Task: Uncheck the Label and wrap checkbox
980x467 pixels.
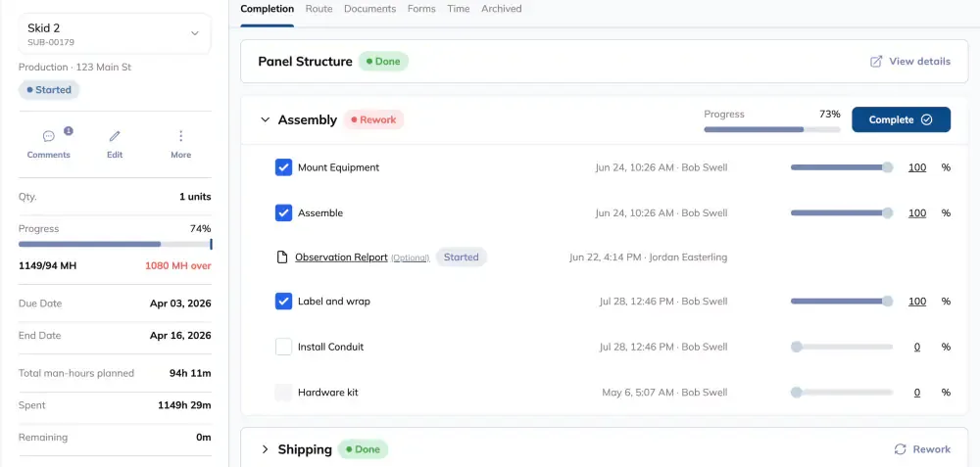Action: [x=284, y=301]
